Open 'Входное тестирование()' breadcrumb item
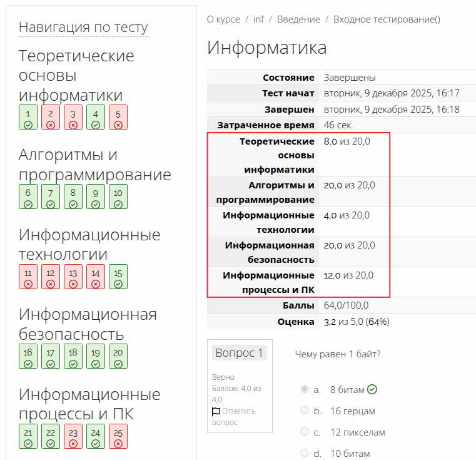This screenshot has height=460, width=476. click(x=387, y=19)
